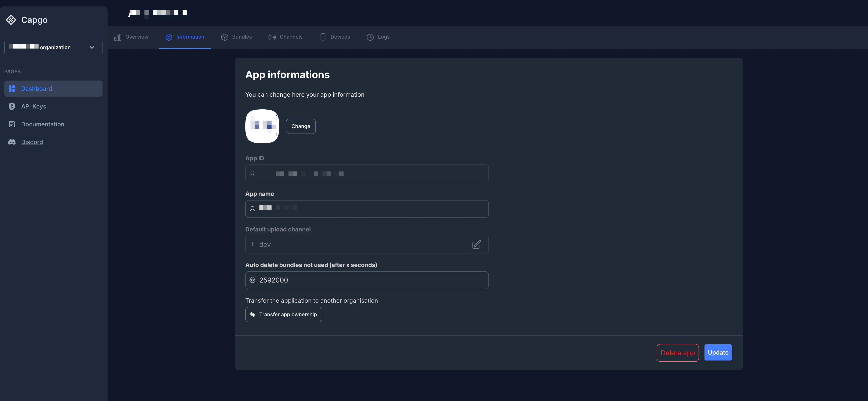
Task: Click the Discord logo icon
Action: (x=12, y=142)
